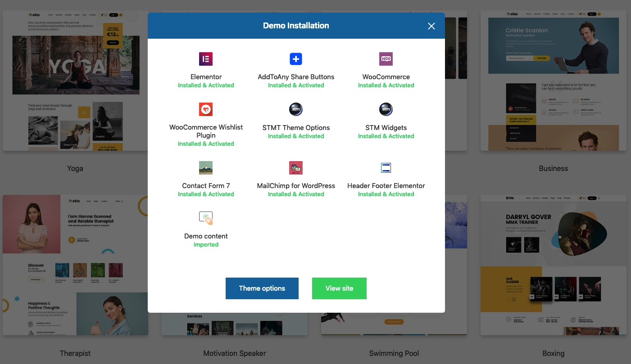
Task: Click the Header Footer Elementor icon
Action: (386, 168)
